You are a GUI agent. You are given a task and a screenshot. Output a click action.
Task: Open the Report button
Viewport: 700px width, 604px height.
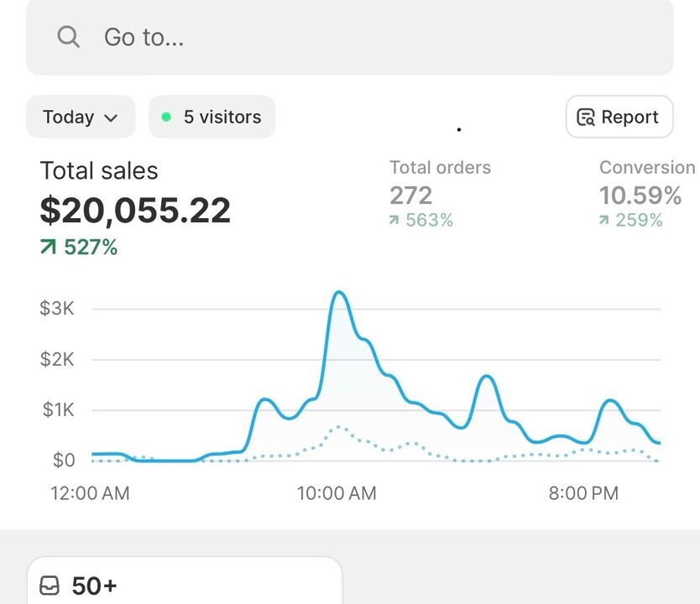pyautogui.click(x=619, y=117)
